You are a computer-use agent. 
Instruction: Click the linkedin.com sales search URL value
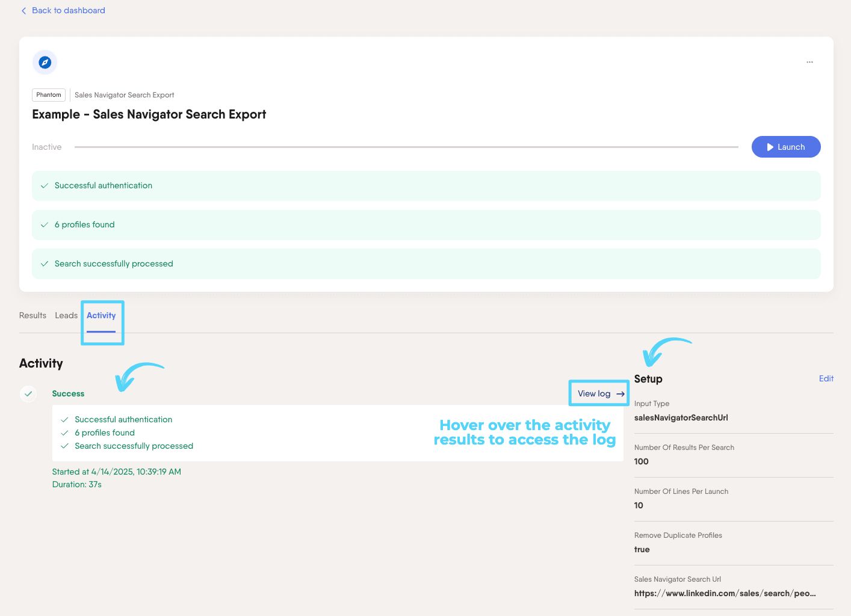725,593
